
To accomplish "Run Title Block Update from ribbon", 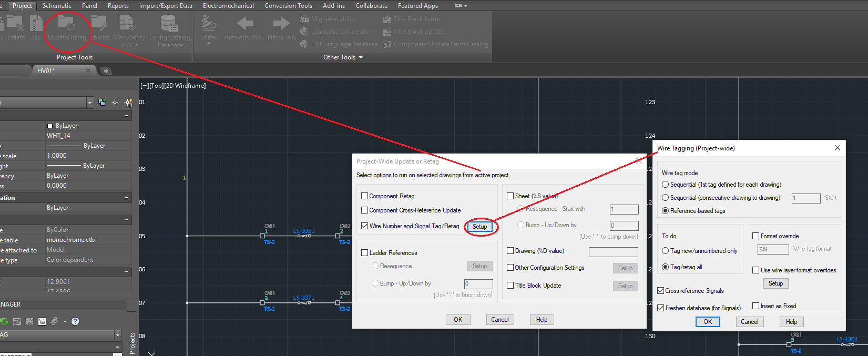I will (x=413, y=32).
